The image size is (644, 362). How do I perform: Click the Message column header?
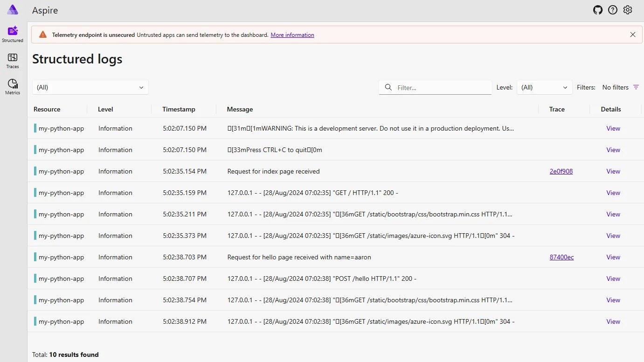(239, 109)
